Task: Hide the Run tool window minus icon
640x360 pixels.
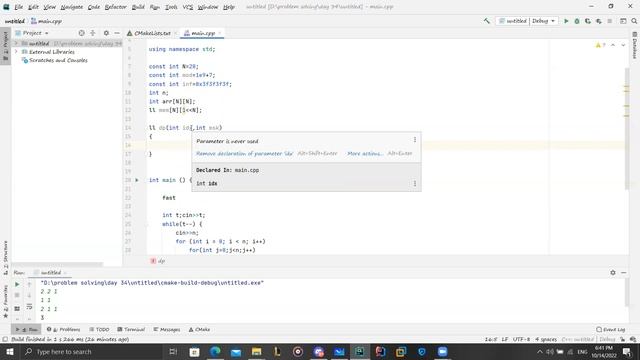Action: click(x=623, y=272)
